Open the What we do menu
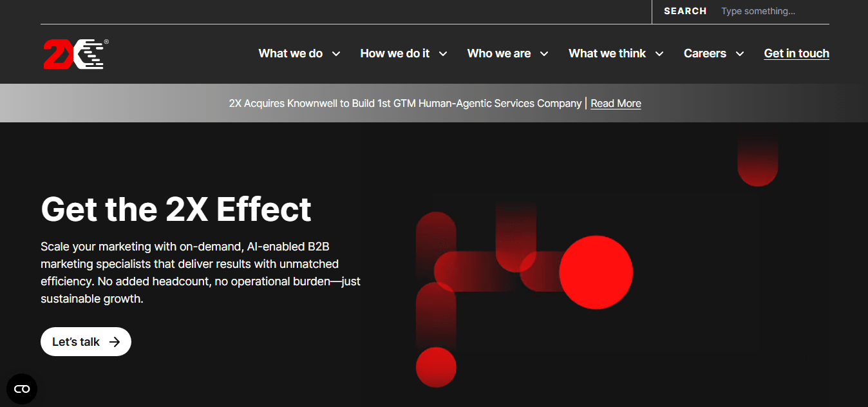This screenshot has height=407, width=868. [x=290, y=53]
